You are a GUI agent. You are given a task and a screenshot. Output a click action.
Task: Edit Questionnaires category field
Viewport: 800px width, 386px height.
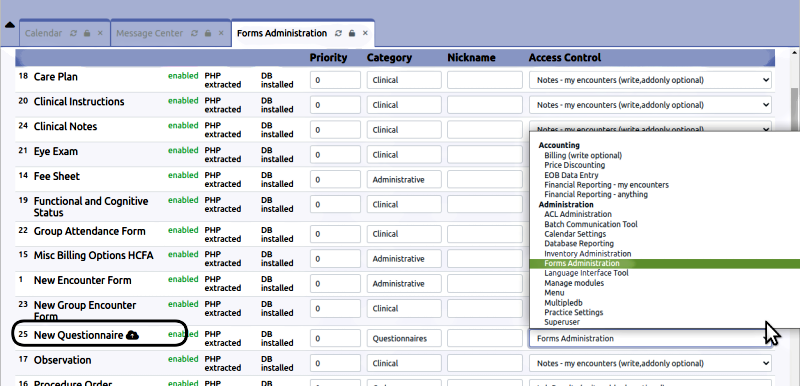pos(404,339)
